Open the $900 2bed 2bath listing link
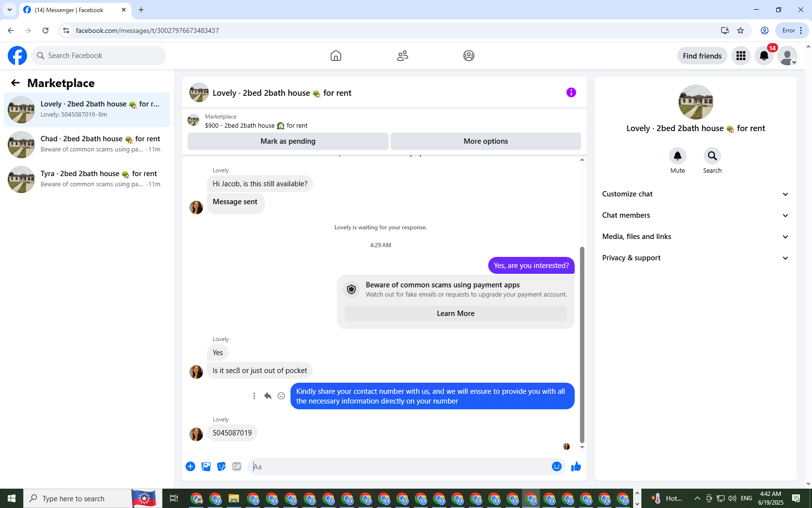812x508 pixels. pos(256,126)
